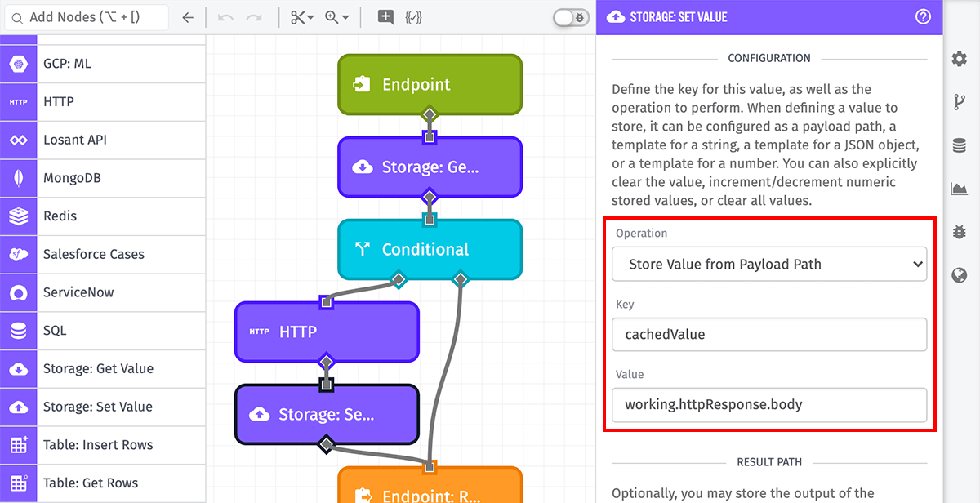Select Storage: Get Value palette node
Image resolution: width=980 pixels, height=503 pixels.
pyautogui.click(x=102, y=368)
